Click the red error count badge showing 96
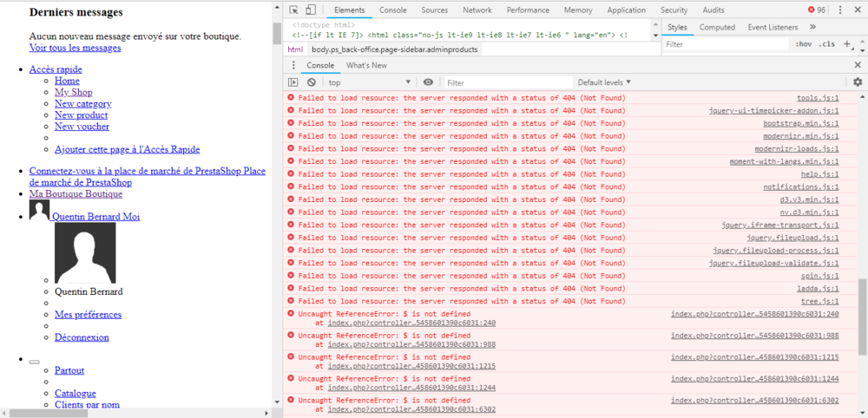The width and height of the screenshot is (868, 418). click(x=816, y=10)
